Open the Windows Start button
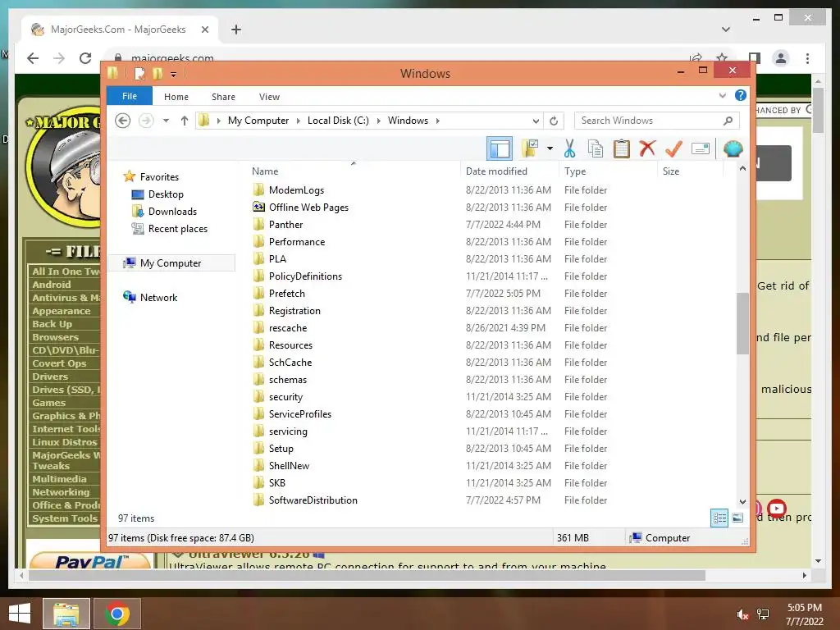 point(20,614)
